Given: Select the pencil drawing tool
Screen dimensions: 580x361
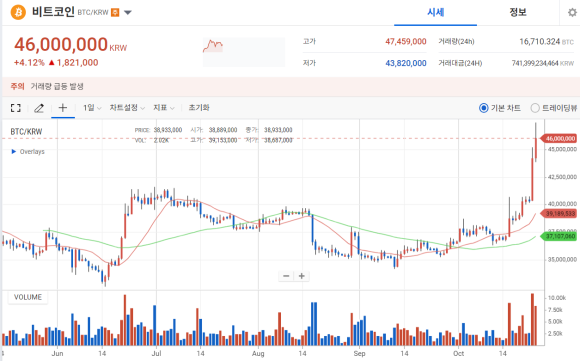Looking at the screenshot, I should [x=39, y=108].
